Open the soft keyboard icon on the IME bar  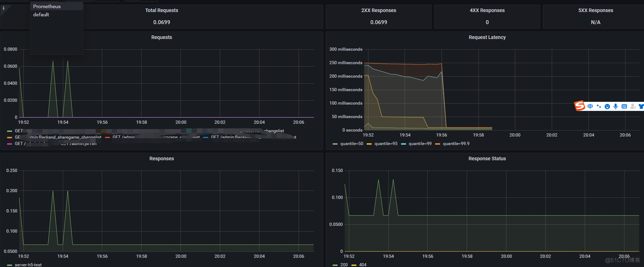click(624, 106)
